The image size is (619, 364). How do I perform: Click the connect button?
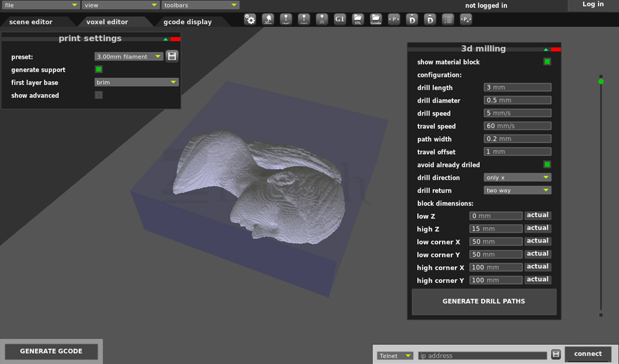click(x=588, y=354)
